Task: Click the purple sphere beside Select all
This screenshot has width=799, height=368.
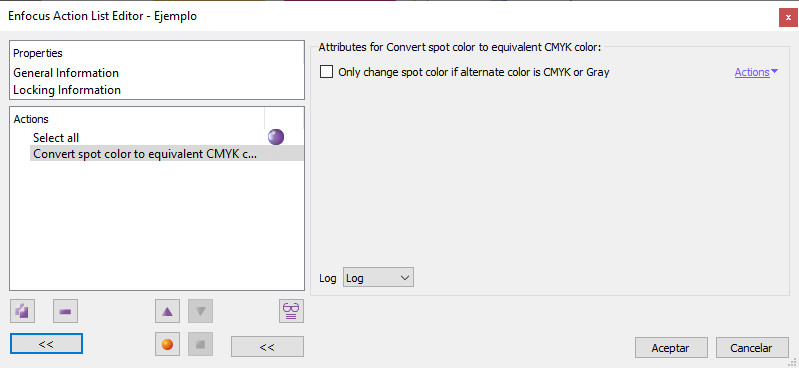Action: pyautogui.click(x=276, y=137)
